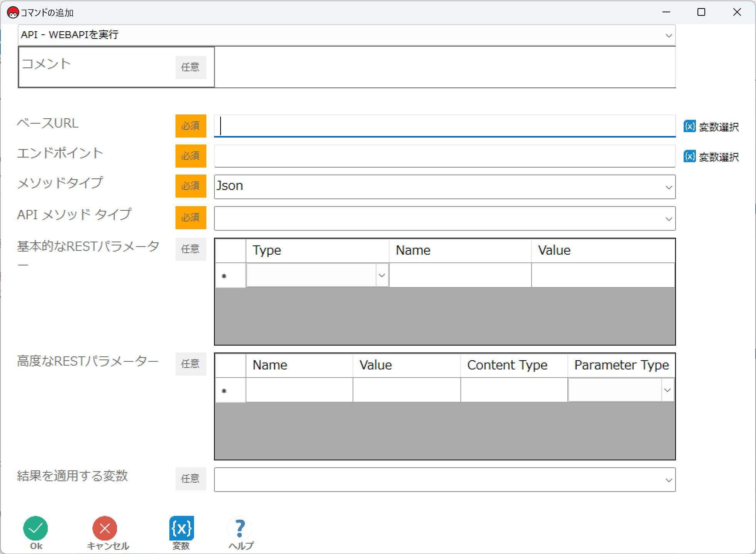
Task: Click the green Ok checkmark icon
Action: tap(35, 528)
